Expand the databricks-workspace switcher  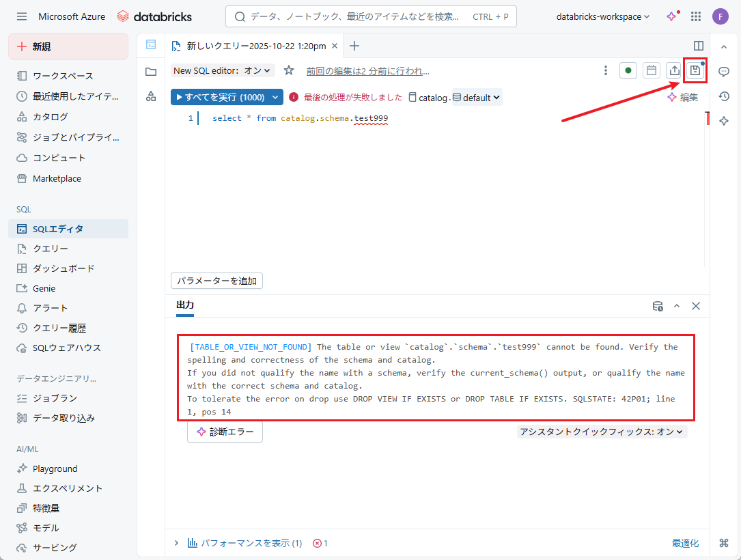click(603, 16)
